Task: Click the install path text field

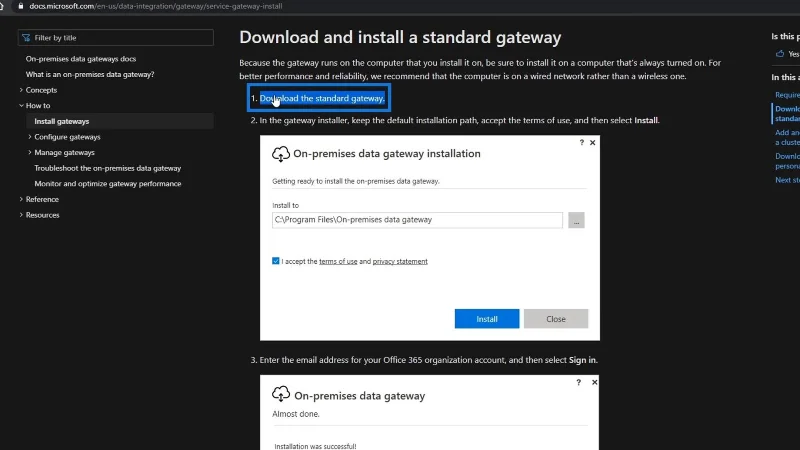Action: (417, 220)
